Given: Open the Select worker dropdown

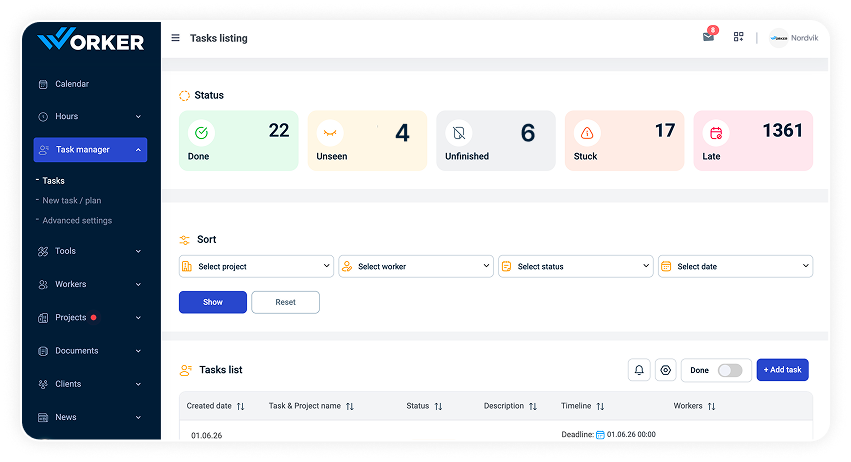Looking at the screenshot, I should point(416,267).
